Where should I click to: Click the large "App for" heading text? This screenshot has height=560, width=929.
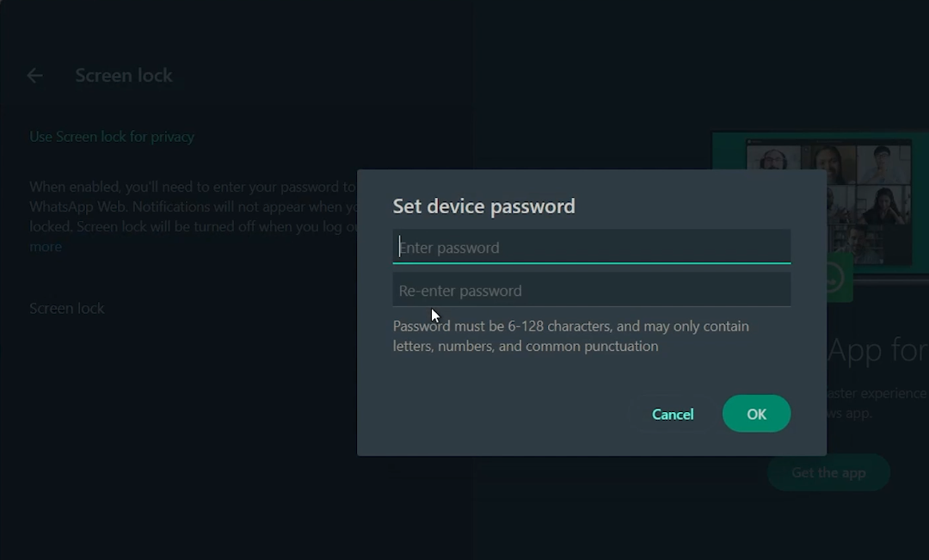point(877,350)
